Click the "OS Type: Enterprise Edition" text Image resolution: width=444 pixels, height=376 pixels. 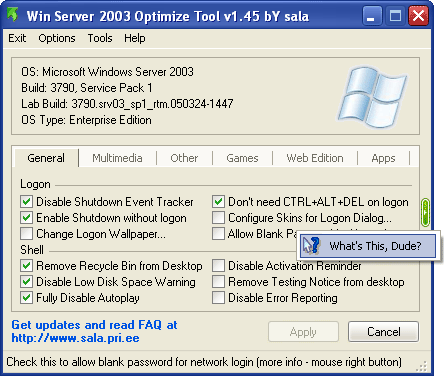point(86,120)
